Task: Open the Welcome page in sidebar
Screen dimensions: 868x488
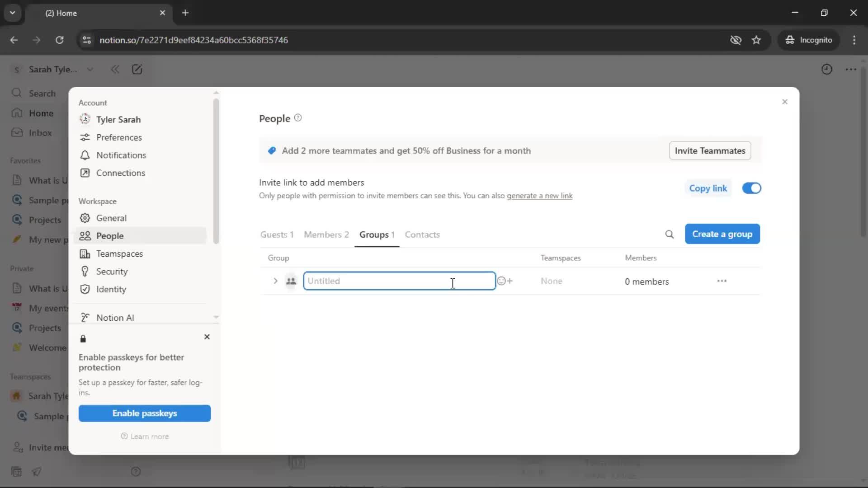Action: click(x=39, y=347)
